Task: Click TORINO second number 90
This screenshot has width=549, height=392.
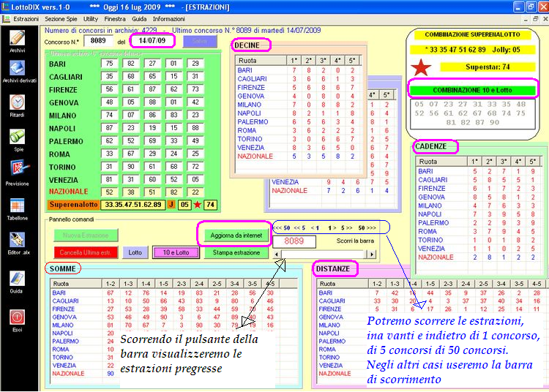Action: [x=130, y=167]
